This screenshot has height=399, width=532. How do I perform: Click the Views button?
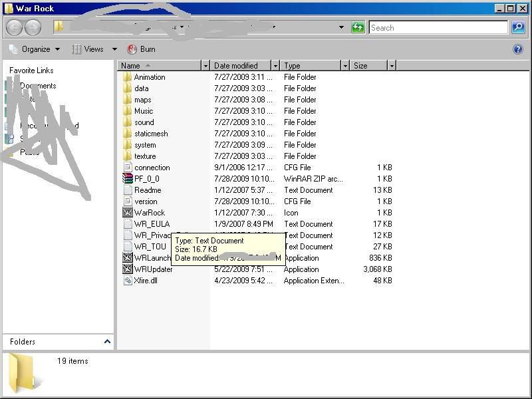pos(88,49)
